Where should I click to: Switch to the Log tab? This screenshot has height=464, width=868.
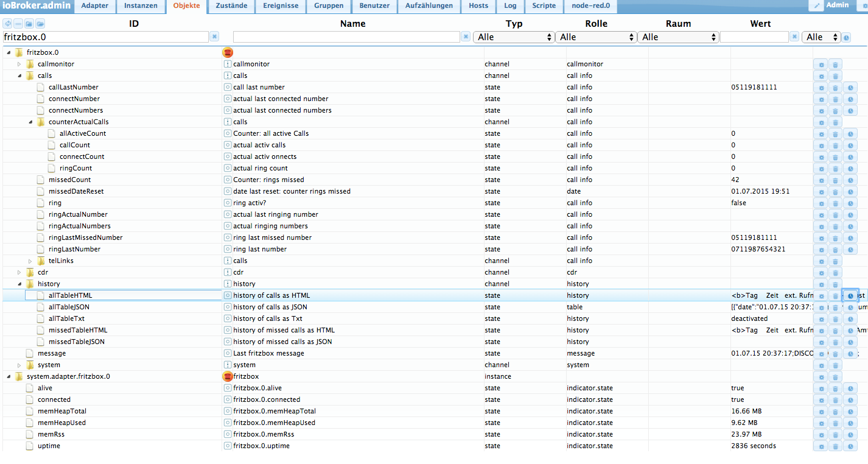tap(510, 6)
